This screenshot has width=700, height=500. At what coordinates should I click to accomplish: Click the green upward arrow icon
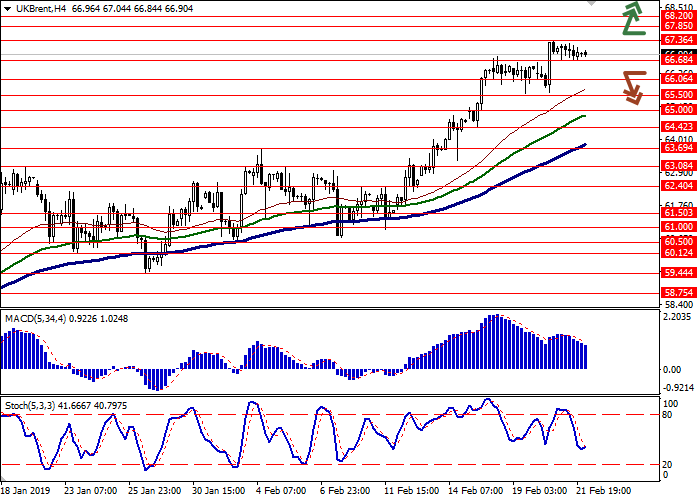point(632,19)
